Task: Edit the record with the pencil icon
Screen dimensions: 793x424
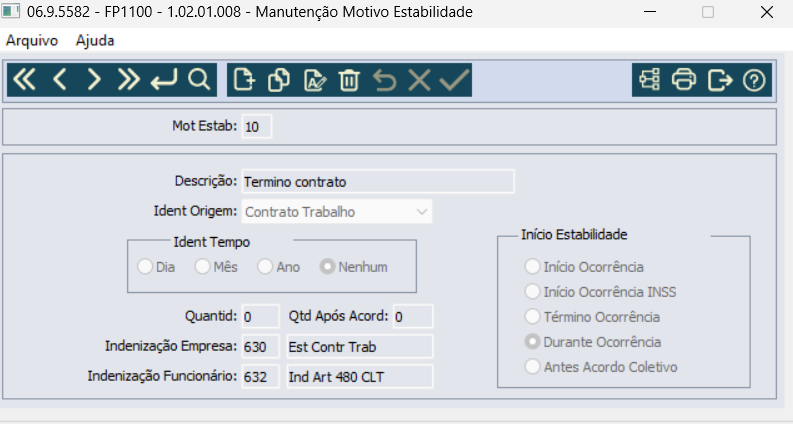Action: pos(314,80)
